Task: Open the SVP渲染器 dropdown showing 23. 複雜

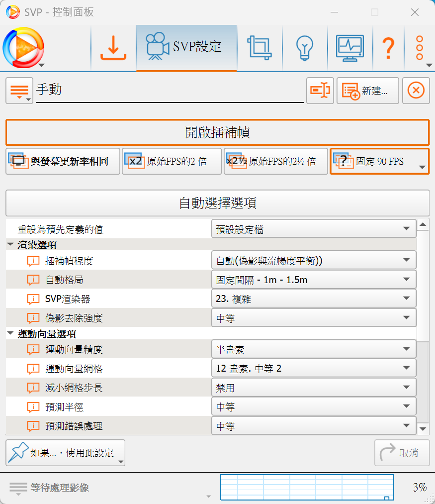Action: coord(314,299)
